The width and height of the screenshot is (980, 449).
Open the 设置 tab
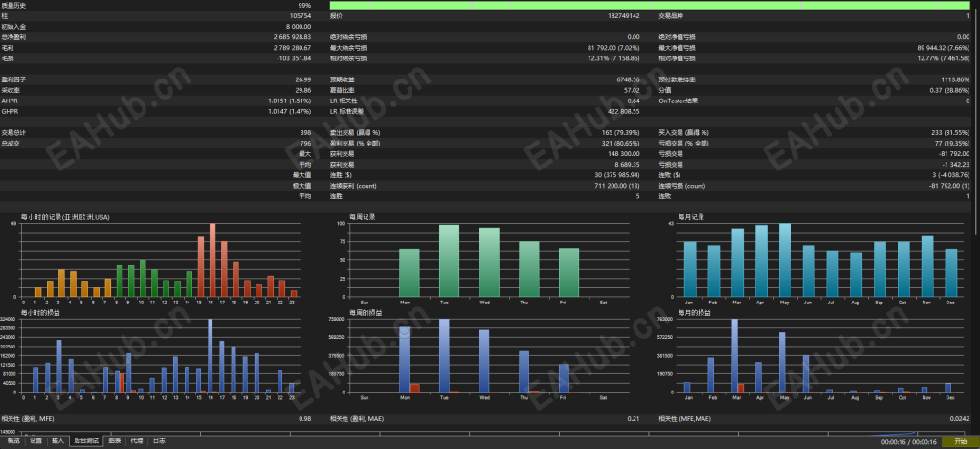[35, 441]
